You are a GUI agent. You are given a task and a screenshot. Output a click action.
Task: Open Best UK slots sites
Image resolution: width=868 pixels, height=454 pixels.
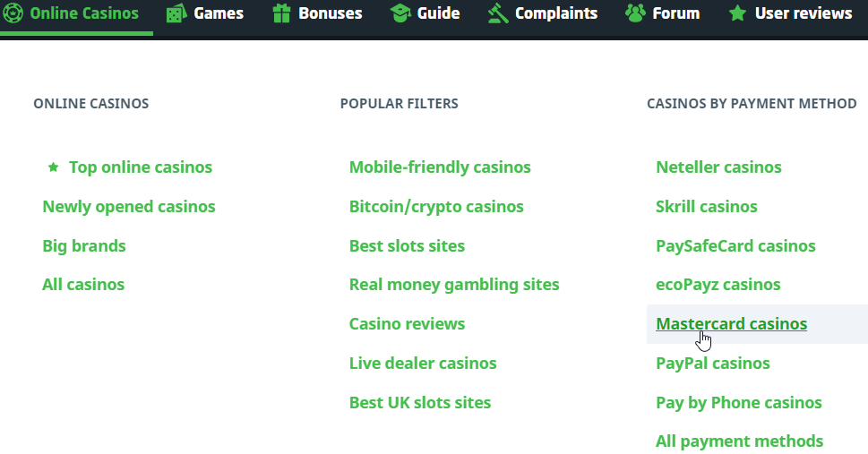click(x=420, y=403)
